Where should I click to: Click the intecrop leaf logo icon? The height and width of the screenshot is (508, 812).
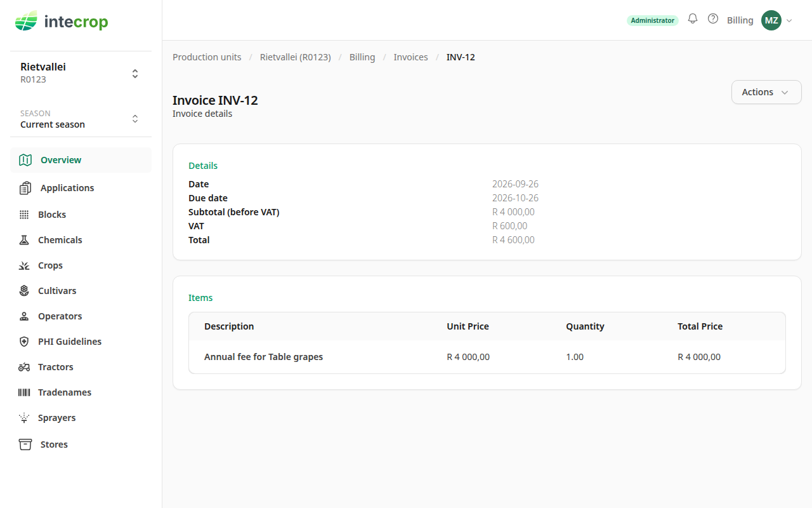coord(26,22)
